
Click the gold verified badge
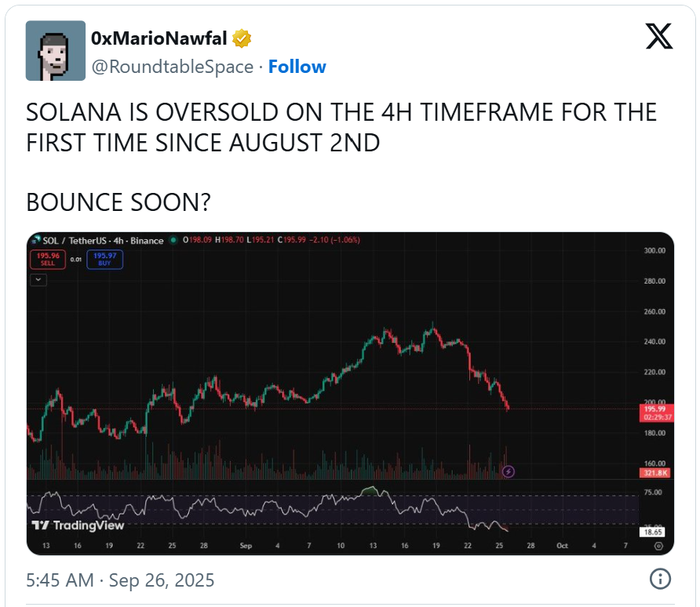coord(242,38)
